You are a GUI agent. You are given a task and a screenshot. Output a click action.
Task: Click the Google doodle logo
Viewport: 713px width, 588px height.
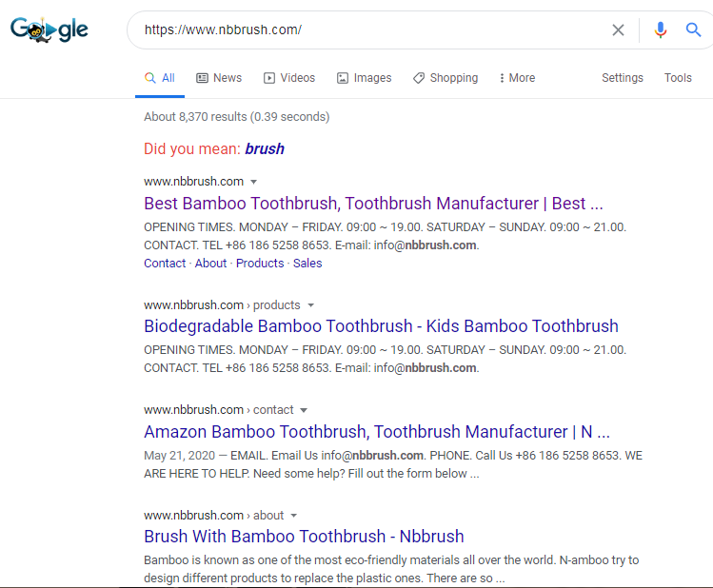pyautogui.click(x=50, y=29)
